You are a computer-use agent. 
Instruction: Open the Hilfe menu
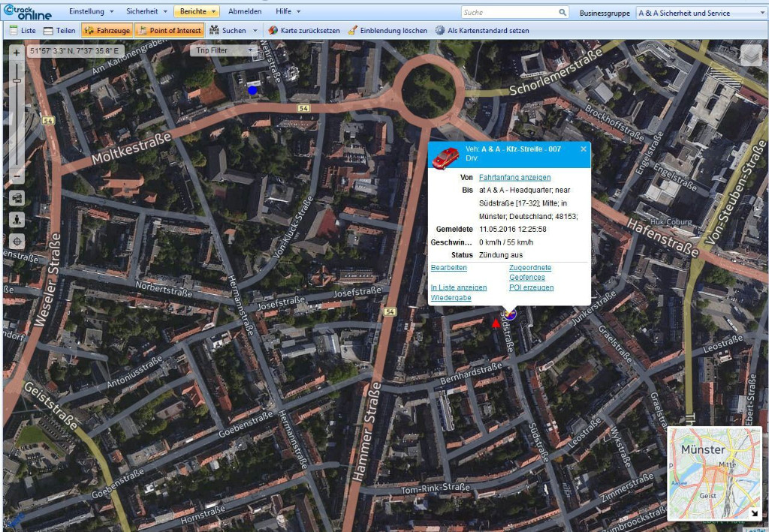click(288, 11)
